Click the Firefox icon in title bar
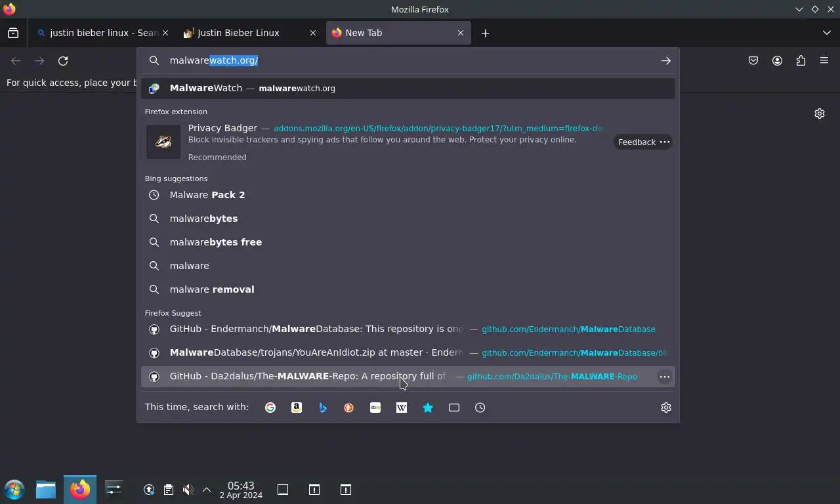The image size is (840, 504). tap(9, 9)
